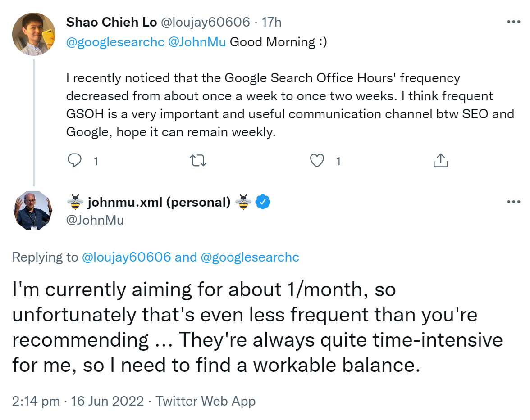530x420 pixels.
Task: Open Shao Chieh Lo's profile picture
Action: (33, 34)
